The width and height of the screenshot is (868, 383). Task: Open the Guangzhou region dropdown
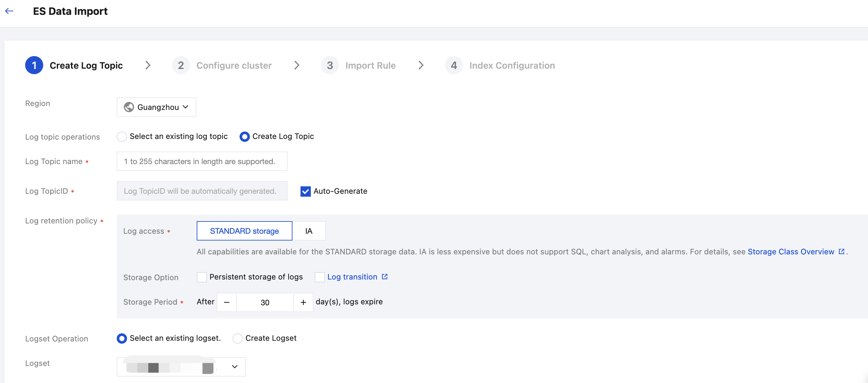[157, 107]
